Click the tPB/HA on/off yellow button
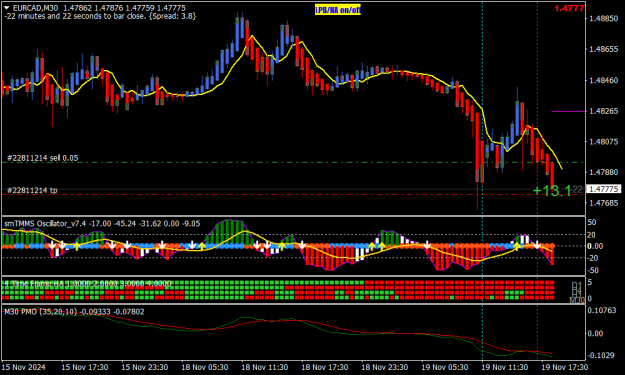This screenshot has height=375, width=625. (x=338, y=10)
